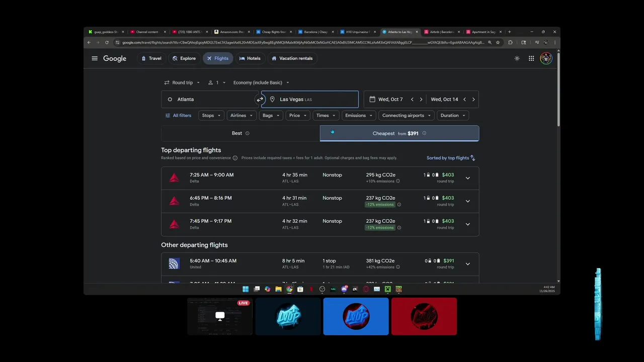Select the Flights nav tab
The image size is (644, 362).
[217, 58]
